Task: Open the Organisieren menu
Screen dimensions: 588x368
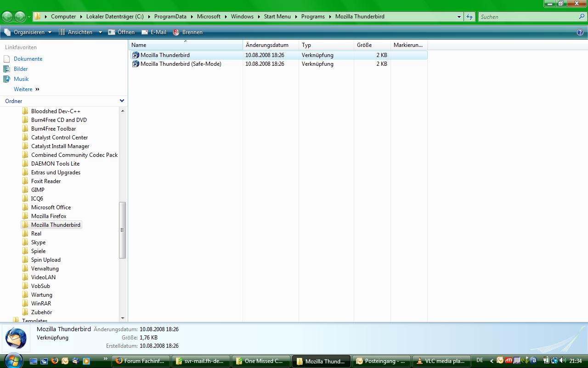Action: (x=29, y=32)
